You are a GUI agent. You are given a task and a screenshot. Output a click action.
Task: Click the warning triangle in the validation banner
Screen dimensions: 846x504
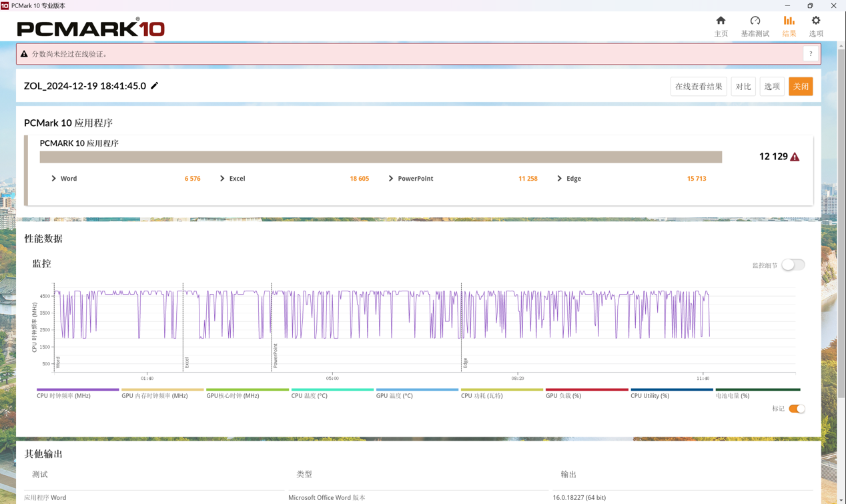click(x=24, y=54)
